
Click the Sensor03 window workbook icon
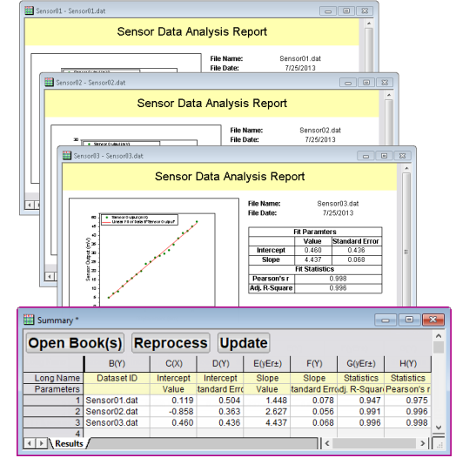tap(67, 156)
